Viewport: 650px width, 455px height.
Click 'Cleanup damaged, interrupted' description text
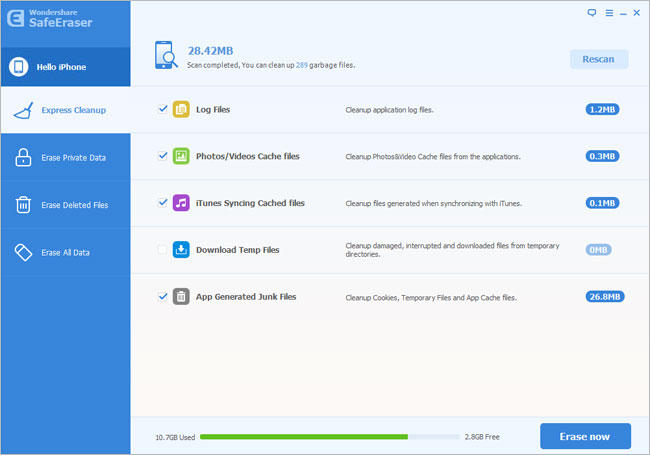coord(453,250)
